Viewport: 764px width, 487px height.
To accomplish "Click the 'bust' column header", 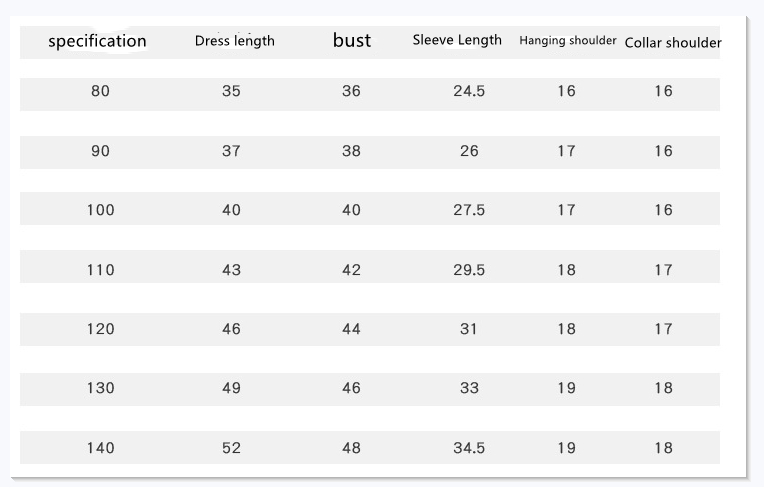I will click(351, 40).
